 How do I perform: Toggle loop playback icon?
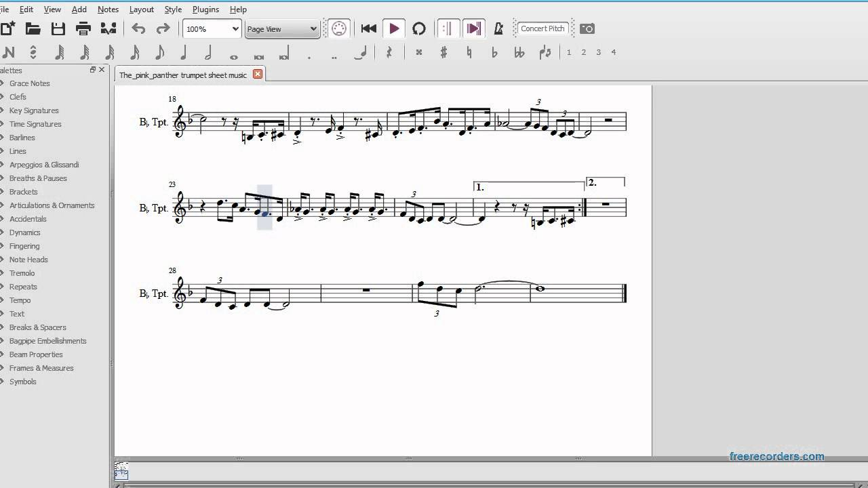[x=419, y=28]
